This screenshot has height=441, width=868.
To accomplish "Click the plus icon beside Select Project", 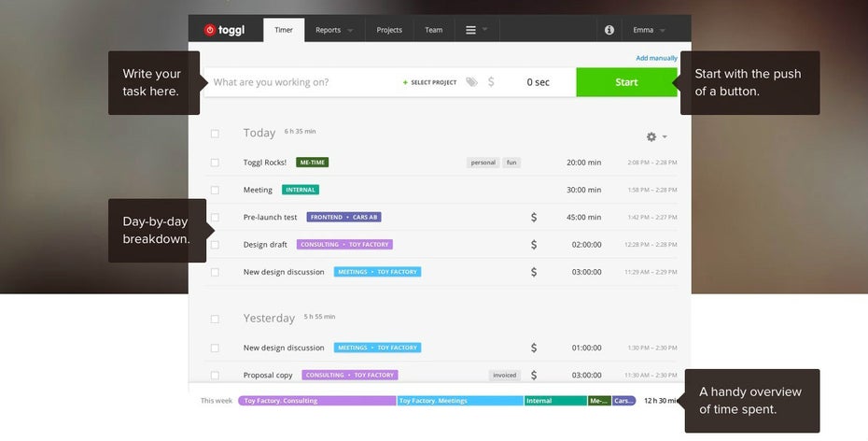I will (405, 82).
